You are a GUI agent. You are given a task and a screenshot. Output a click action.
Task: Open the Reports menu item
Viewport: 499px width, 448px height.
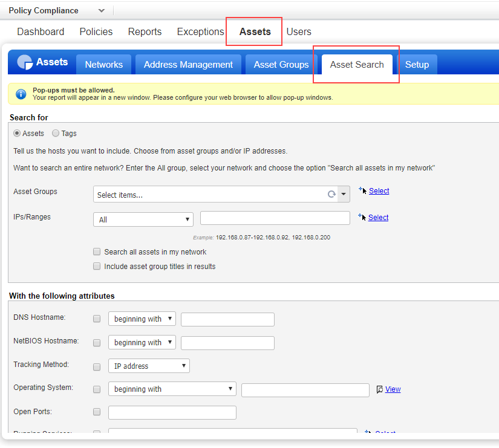coord(145,31)
